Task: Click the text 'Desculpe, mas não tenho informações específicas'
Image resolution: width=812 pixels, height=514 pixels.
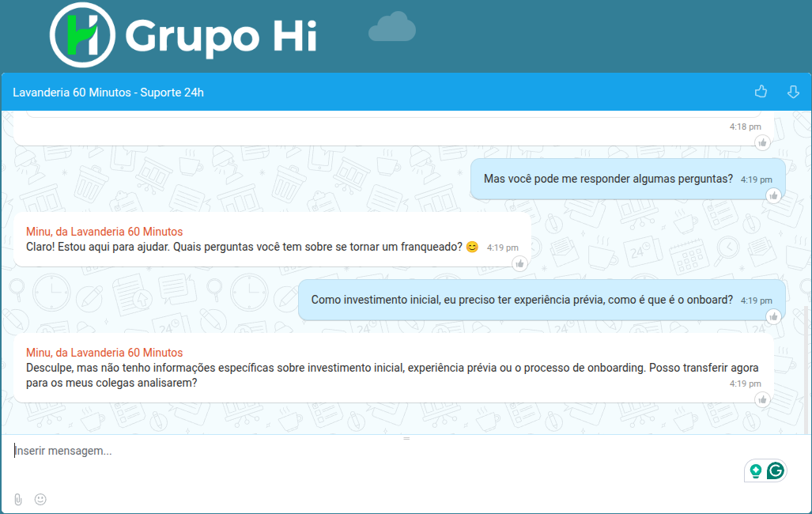Action: (149, 368)
